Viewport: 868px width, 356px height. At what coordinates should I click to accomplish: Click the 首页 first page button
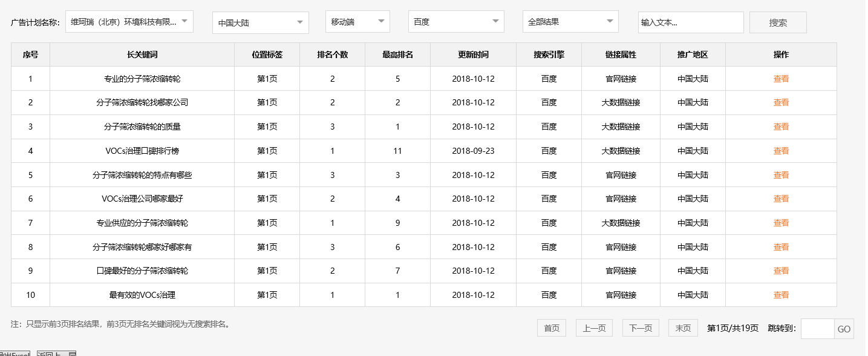point(551,328)
